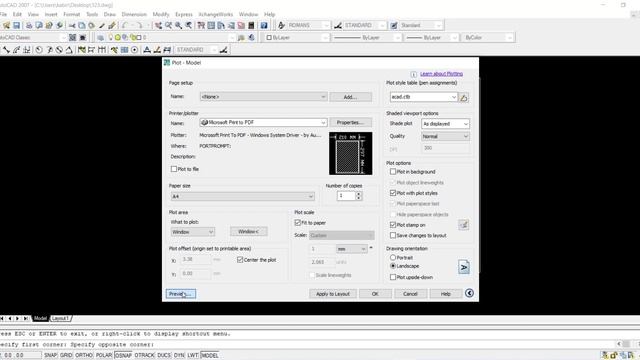Open the ByLayer color control swatch dropdown

tap(296, 38)
